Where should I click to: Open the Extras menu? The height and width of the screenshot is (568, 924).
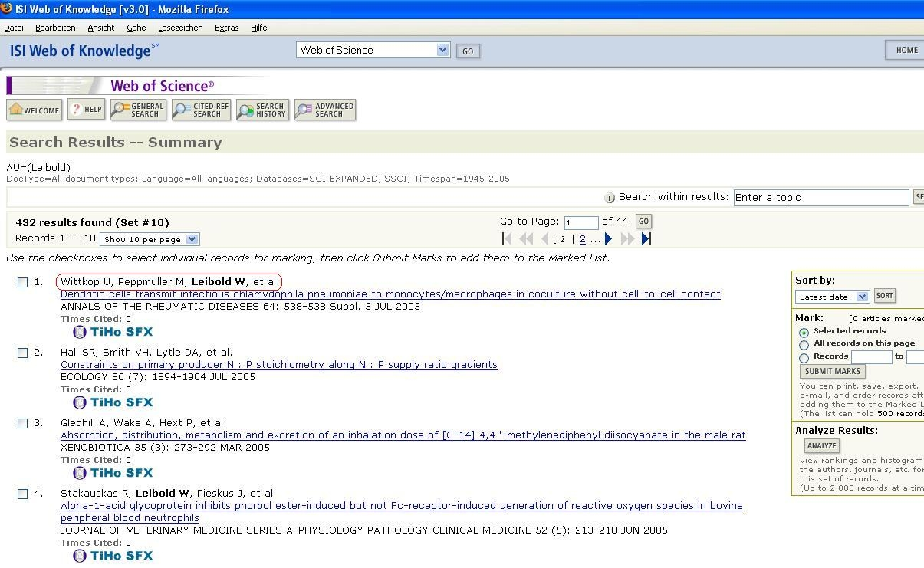tap(226, 28)
